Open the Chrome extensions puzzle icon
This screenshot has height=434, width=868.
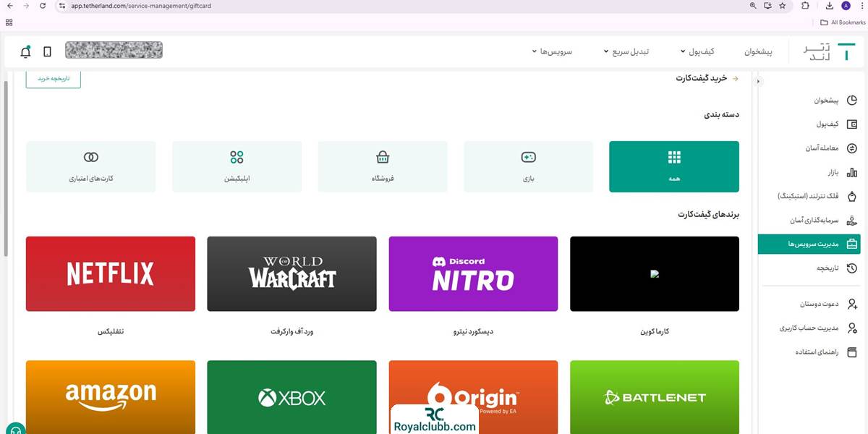pyautogui.click(x=805, y=5)
